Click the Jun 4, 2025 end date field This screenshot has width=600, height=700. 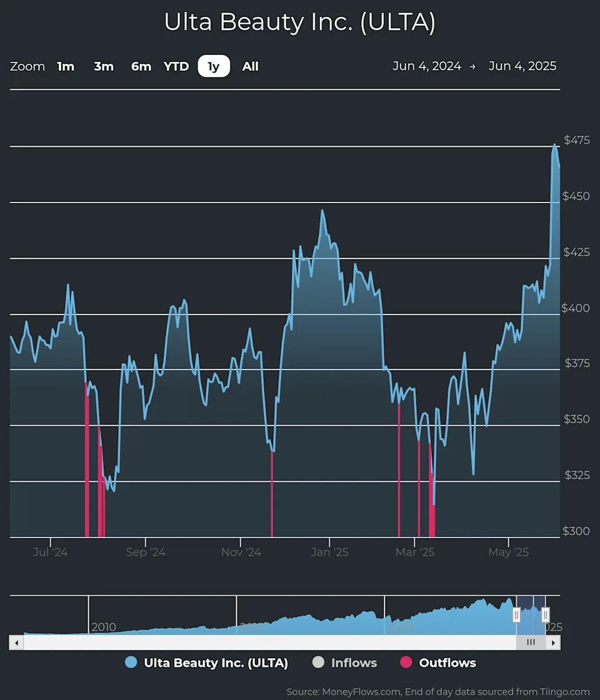(x=522, y=66)
